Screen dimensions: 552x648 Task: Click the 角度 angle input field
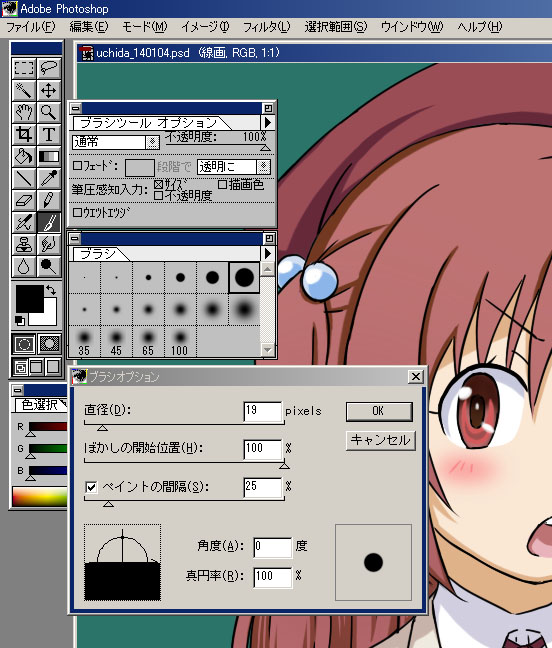click(x=273, y=547)
